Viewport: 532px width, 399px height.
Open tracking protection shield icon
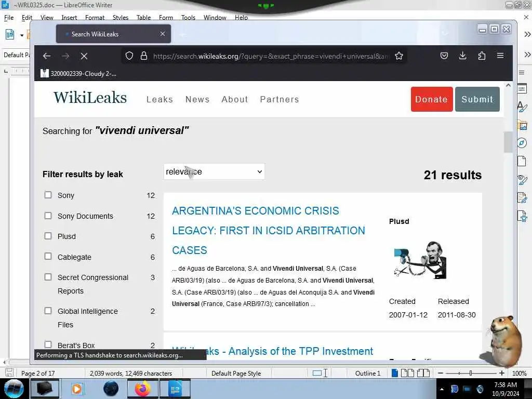[x=129, y=56]
